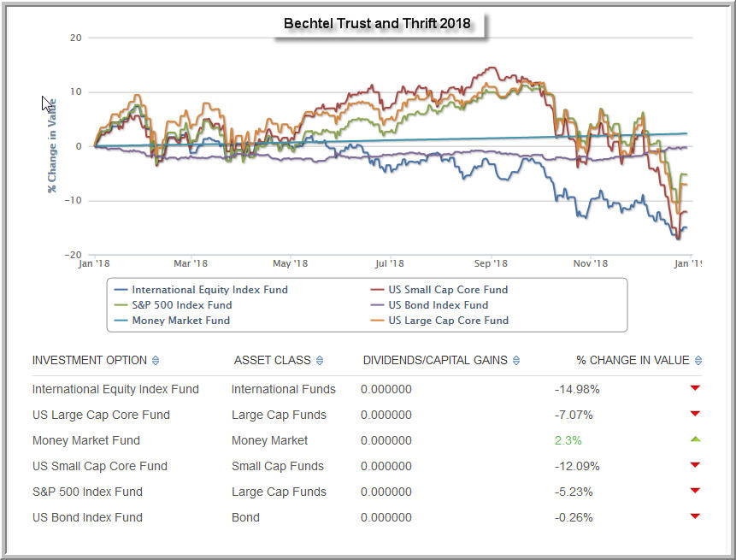Select US Large Cap Core Fund row name
Screen dimensions: 736x560
pos(101,415)
